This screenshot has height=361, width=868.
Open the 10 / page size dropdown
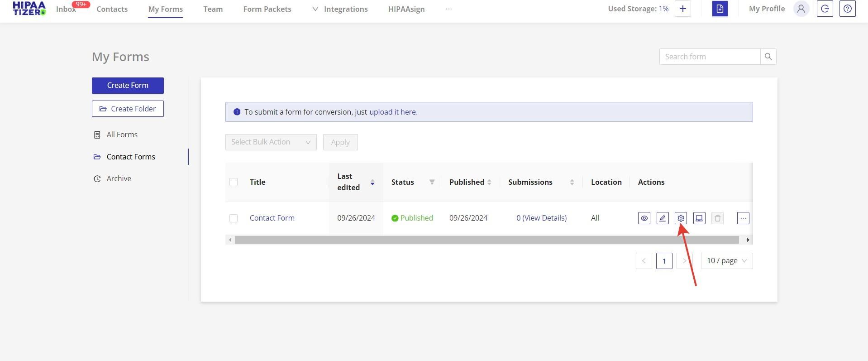[726, 261]
